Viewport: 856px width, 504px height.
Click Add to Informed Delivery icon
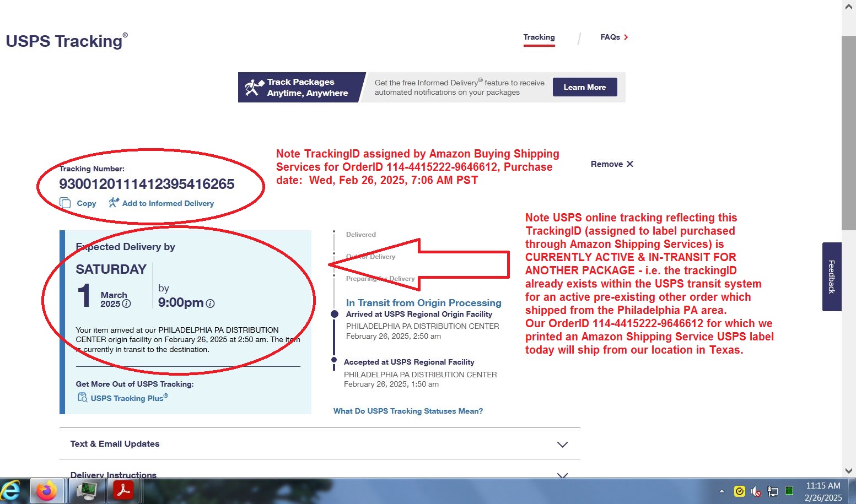coord(114,202)
